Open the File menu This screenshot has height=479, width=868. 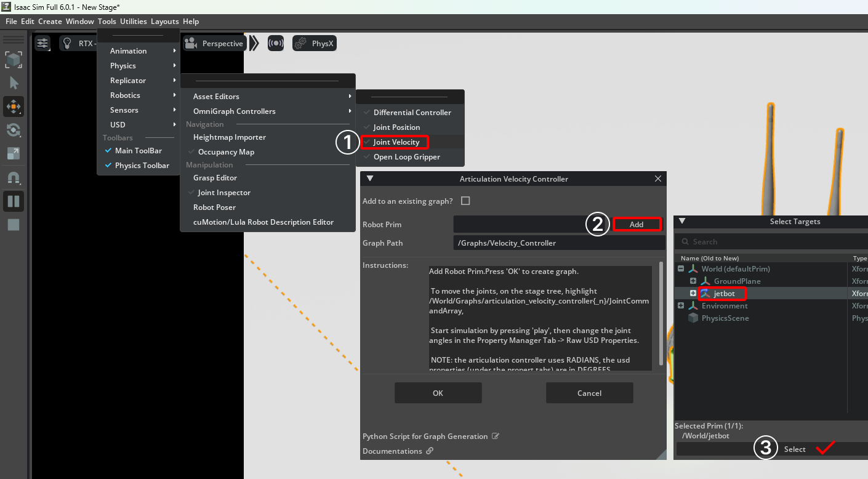pyautogui.click(x=11, y=22)
